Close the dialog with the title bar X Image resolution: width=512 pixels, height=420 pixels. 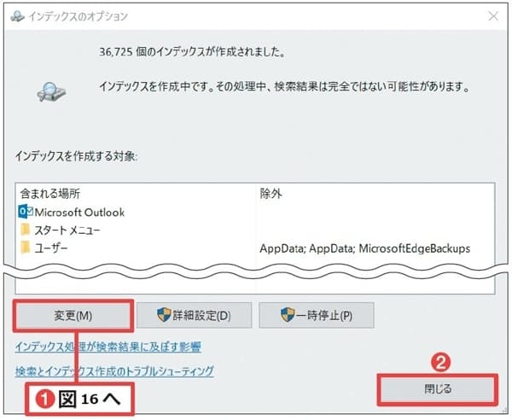[x=493, y=15]
